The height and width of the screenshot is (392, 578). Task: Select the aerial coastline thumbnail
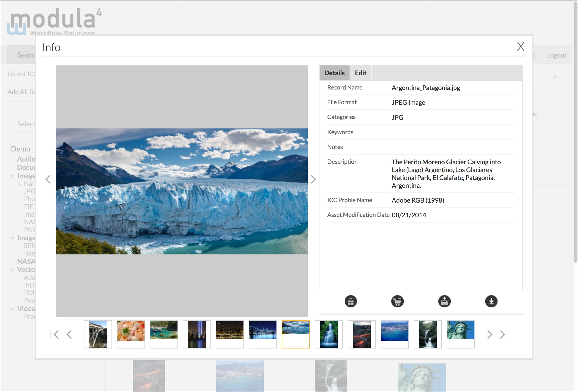[394, 334]
